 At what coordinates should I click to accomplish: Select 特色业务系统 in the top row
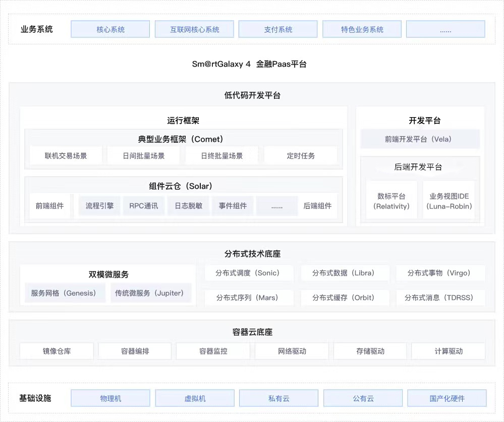click(362, 29)
